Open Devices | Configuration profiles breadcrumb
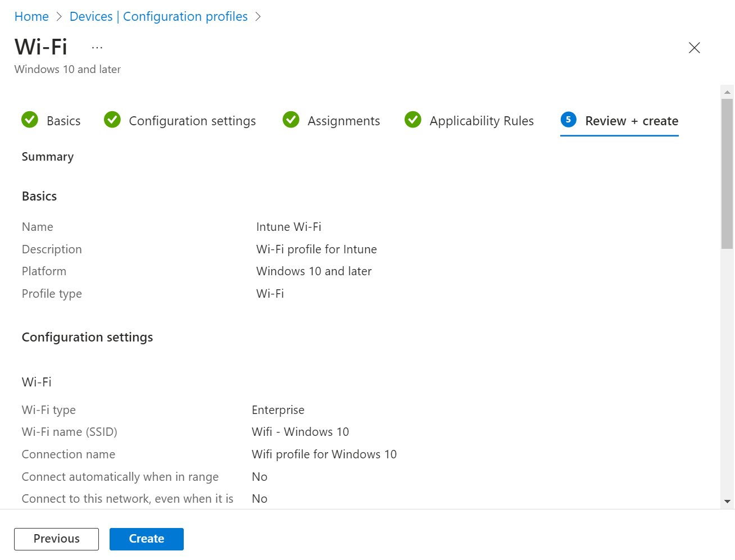 point(158,17)
